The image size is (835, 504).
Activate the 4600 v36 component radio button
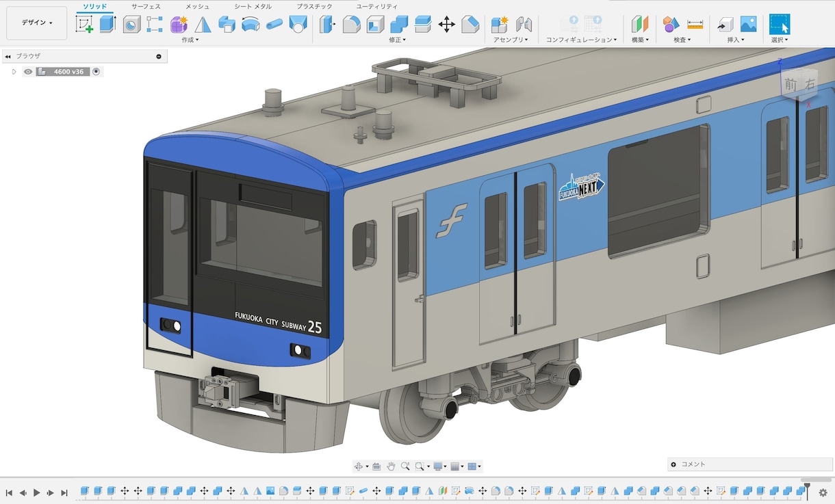tap(97, 71)
